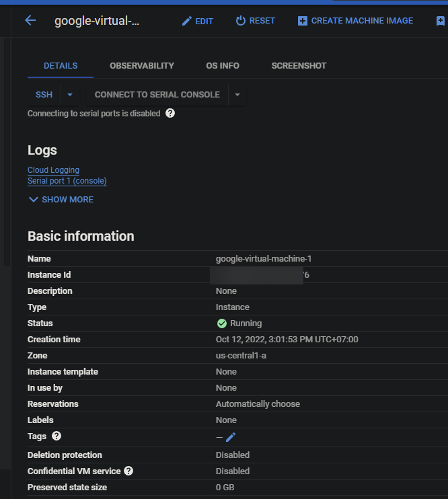Switch to the DETAILS tab
Viewport: 448px width, 499px height.
pyautogui.click(x=61, y=66)
